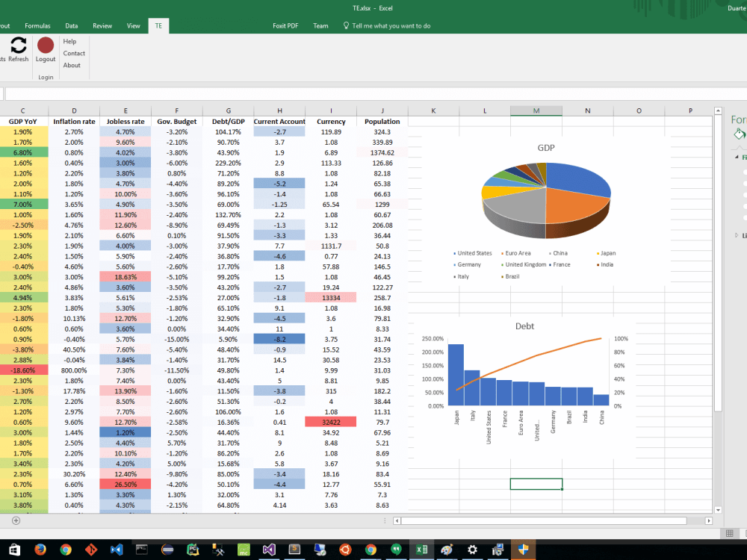Open the Team ribbon tab
Screen dimensions: 747x560
coord(320,25)
